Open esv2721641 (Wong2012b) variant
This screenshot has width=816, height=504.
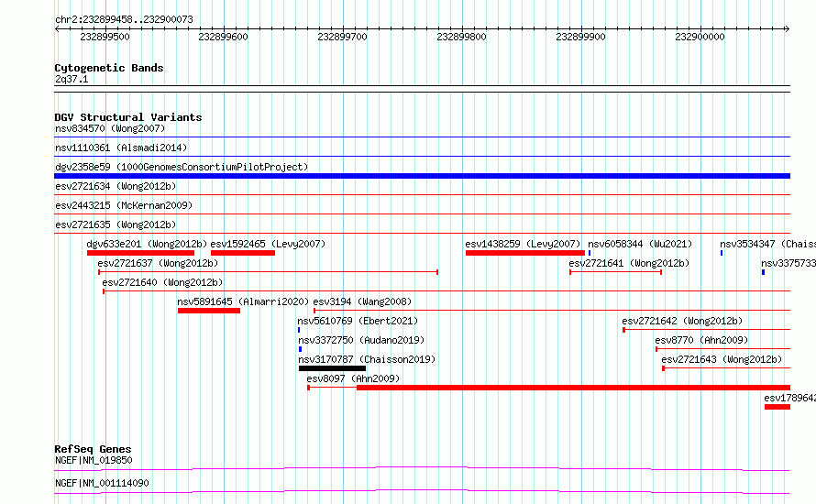pyautogui.click(x=629, y=263)
